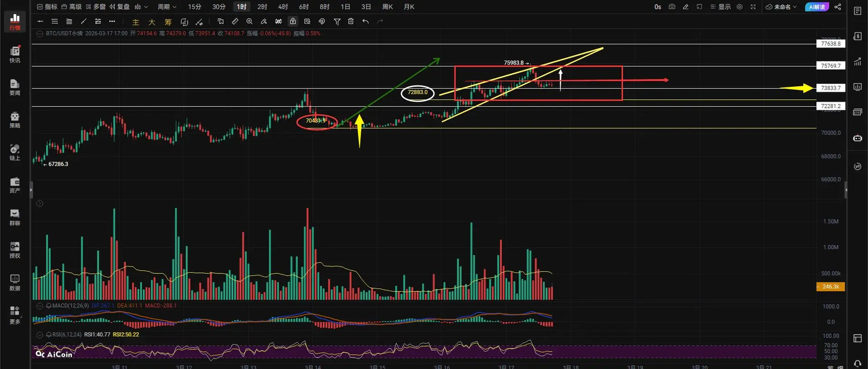Toggle the 显示 display options
The width and height of the screenshot is (868, 369).
tap(721, 7)
